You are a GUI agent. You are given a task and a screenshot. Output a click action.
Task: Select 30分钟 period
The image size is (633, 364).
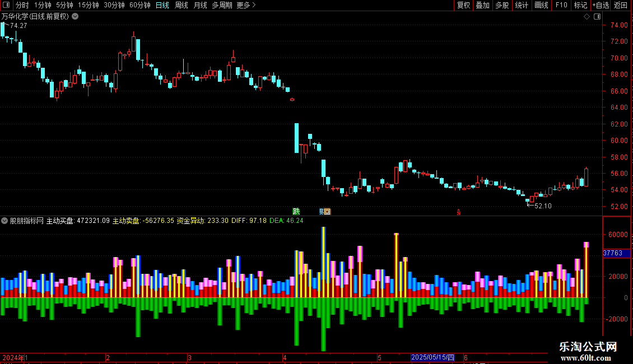click(x=114, y=5)
